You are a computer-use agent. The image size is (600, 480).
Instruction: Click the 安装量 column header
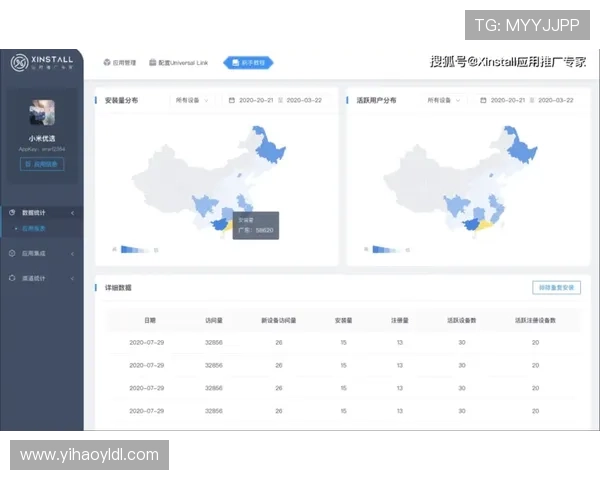[343, 320]
